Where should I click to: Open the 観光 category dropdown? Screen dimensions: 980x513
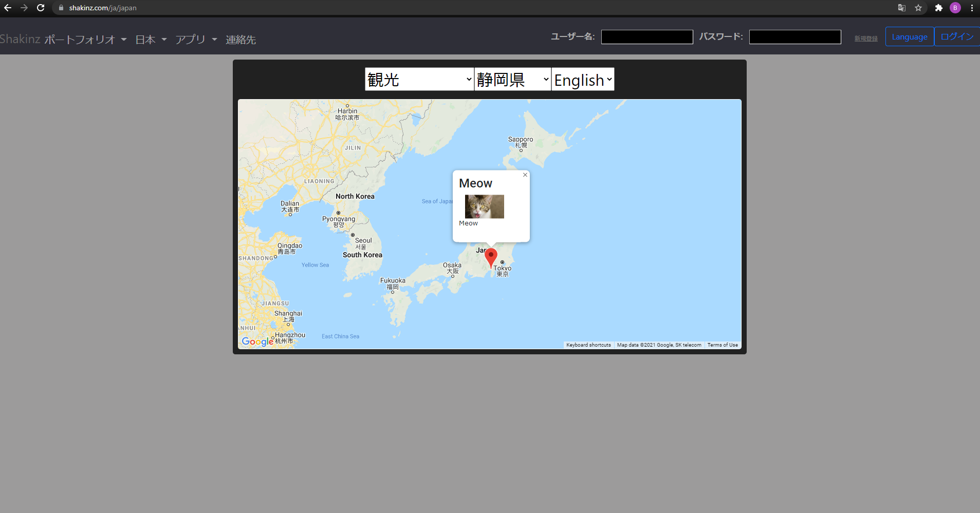coord(419,80)
